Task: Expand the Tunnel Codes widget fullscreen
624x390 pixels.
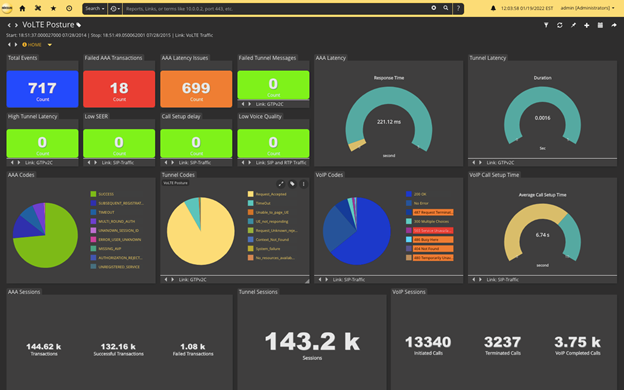Action: coord(281,184)
